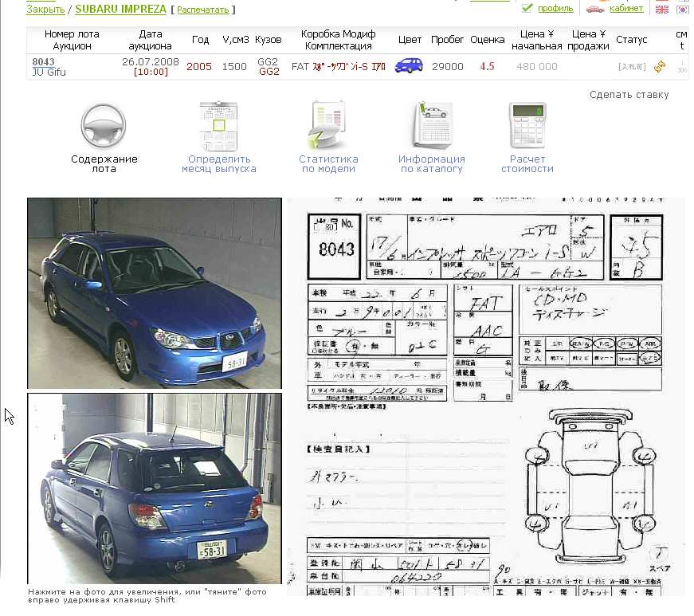Click the auction time [10:00]
This screenshot has height=616, width=694.
point(151,72)
